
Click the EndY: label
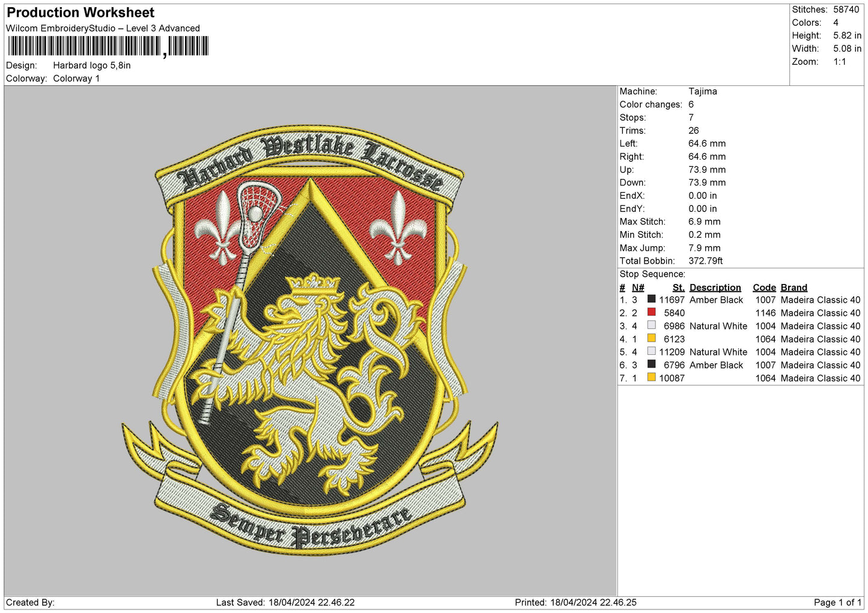click(x=632, y=209)
